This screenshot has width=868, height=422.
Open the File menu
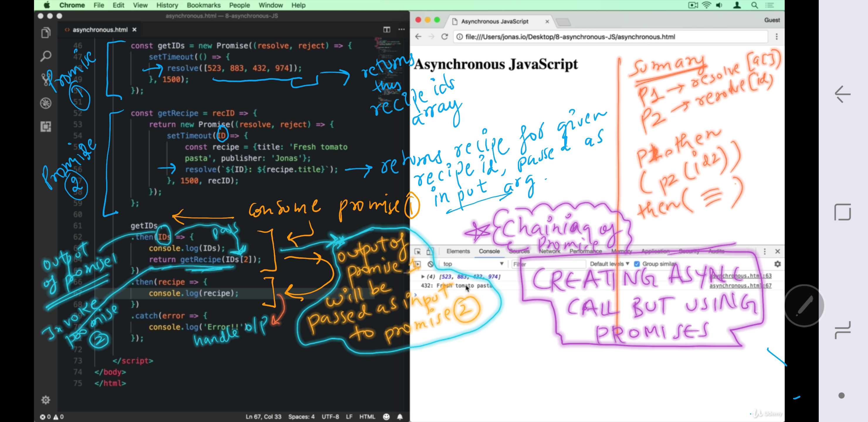tap(99, 5)
